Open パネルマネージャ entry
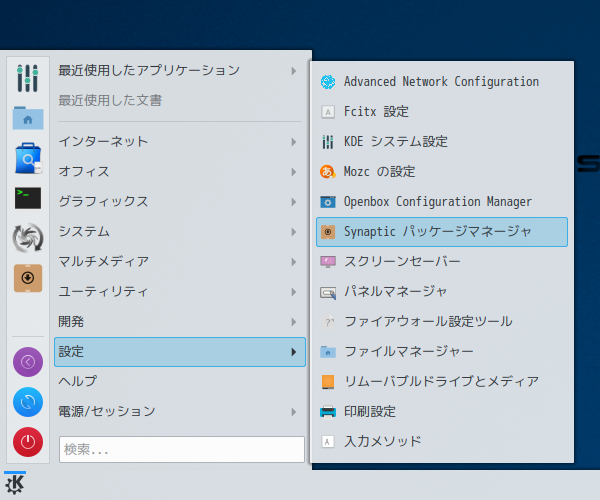 442,292
